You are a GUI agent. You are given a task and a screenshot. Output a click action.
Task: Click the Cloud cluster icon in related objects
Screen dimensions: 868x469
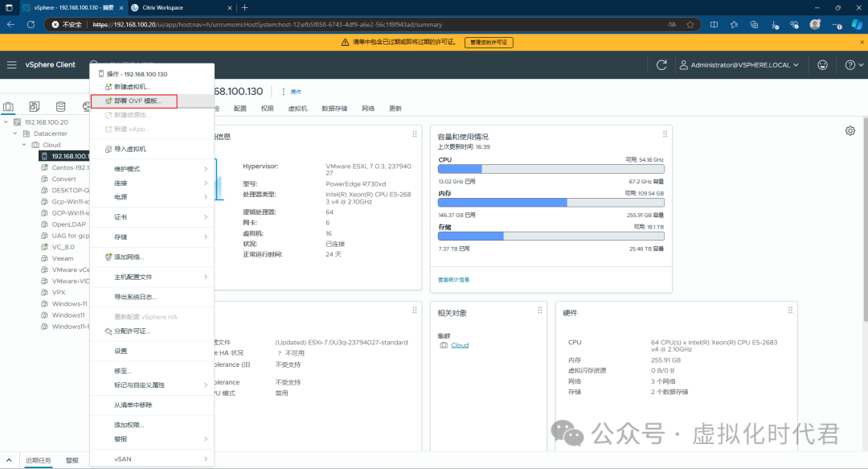444,345
